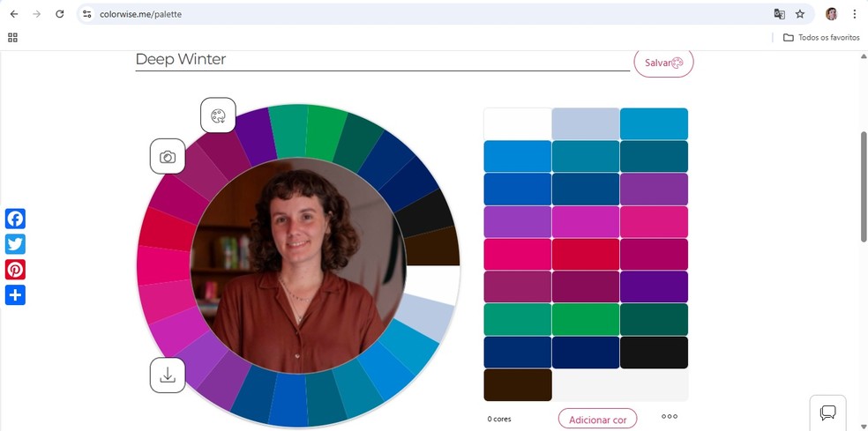868x431 pixels.
Task: Click the Google Translate icon in address bar
Action: coord(779,14)
